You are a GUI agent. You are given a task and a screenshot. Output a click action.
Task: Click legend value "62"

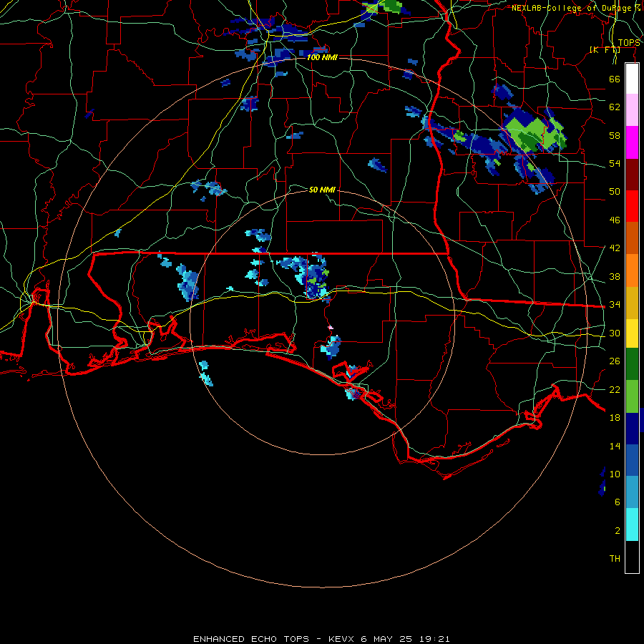(x=615, y=107)
